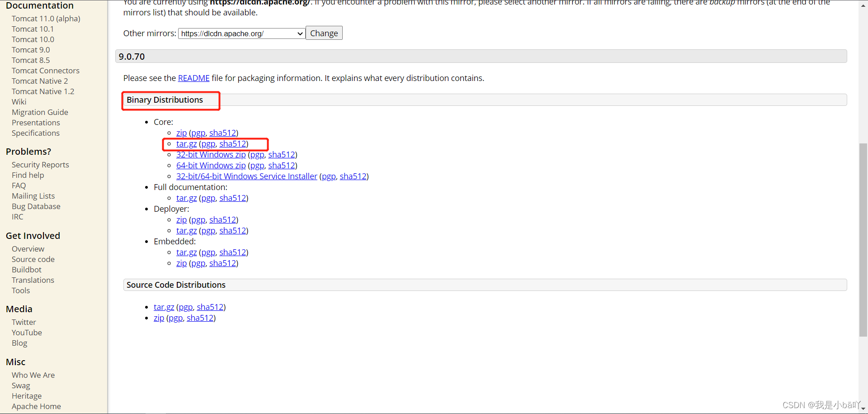This screenshot has height=414, width=868.
Task: Open Swag page
Action: point(21,385)
